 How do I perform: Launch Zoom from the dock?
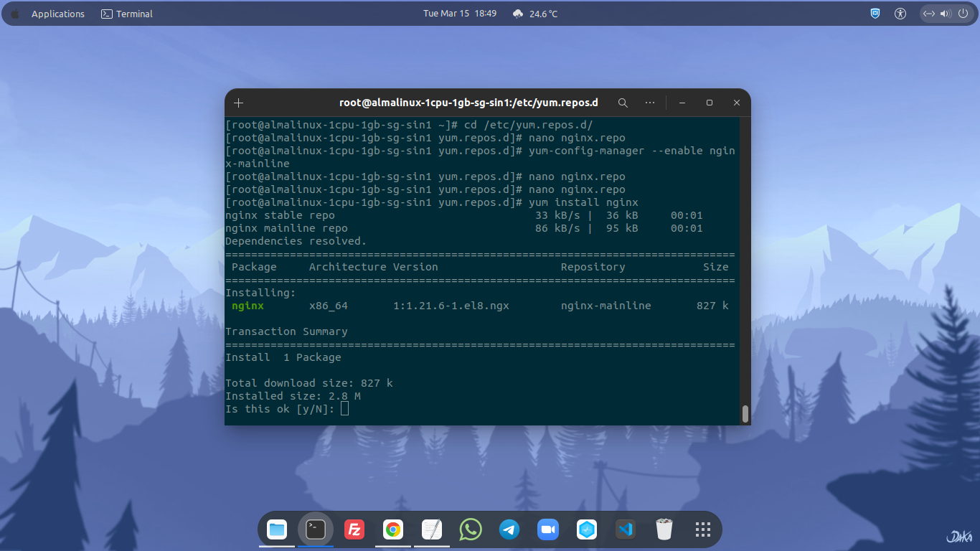548,529
